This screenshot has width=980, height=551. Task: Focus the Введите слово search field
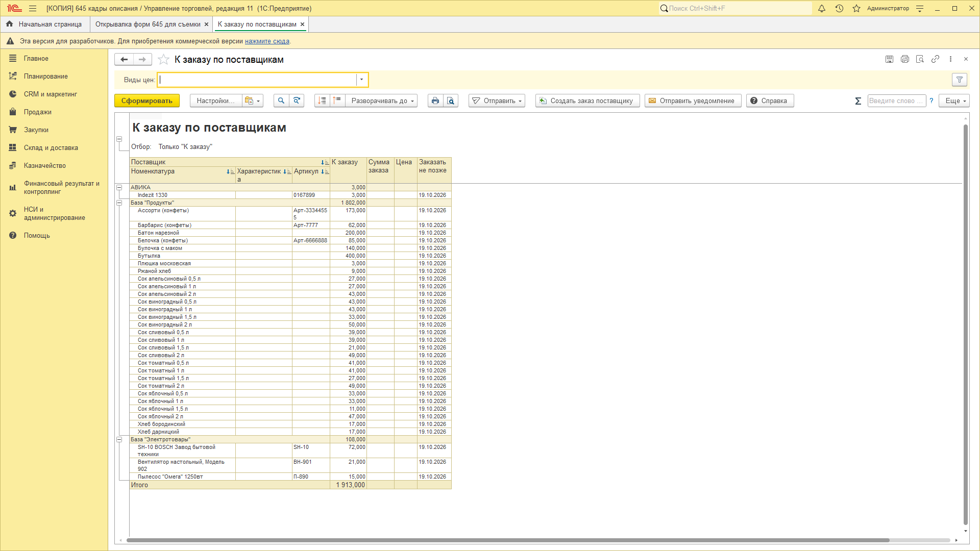[x=897, y=101]
